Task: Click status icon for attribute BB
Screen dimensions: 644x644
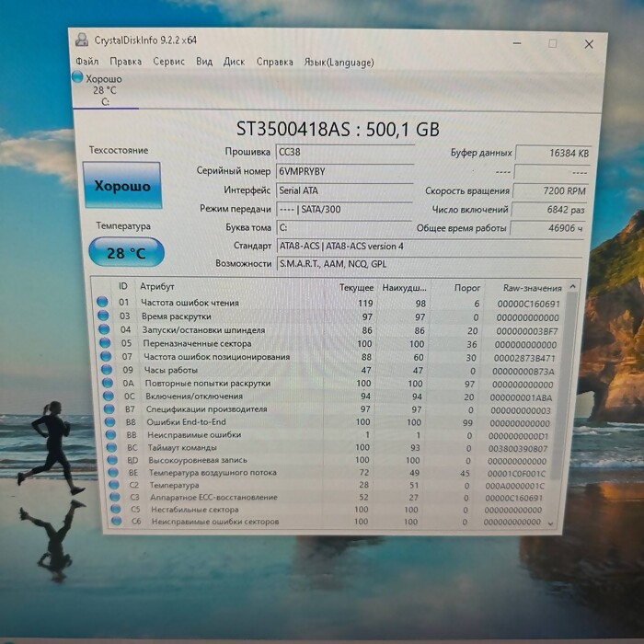Action: (110, 434)
